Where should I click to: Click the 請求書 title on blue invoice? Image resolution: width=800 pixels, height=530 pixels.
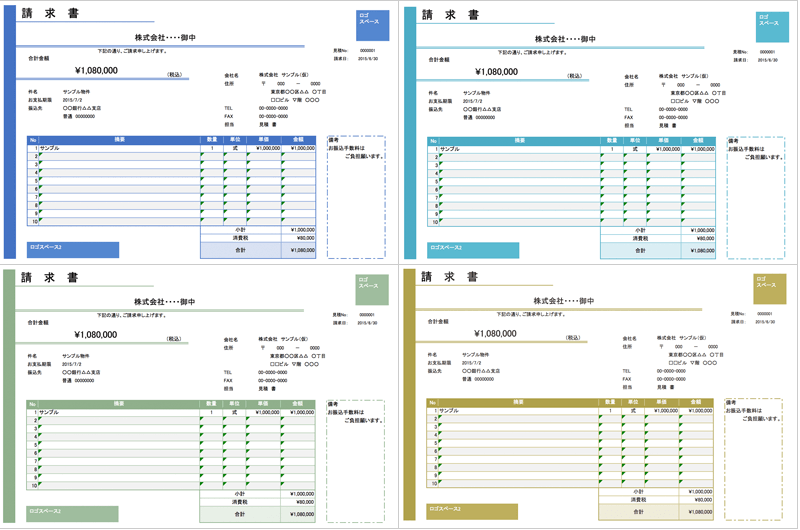[50, 13]
